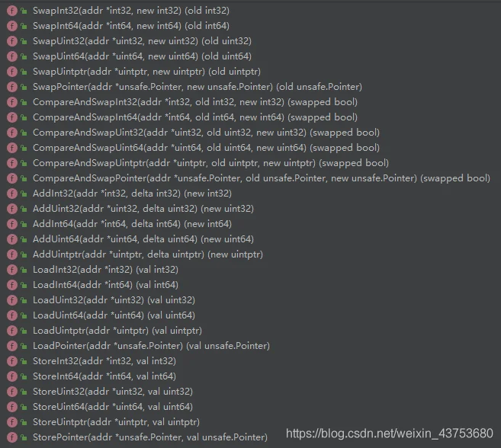Select the SwapUintptr function entry
This screenshot has height=448, width=501.
point(146,72)
